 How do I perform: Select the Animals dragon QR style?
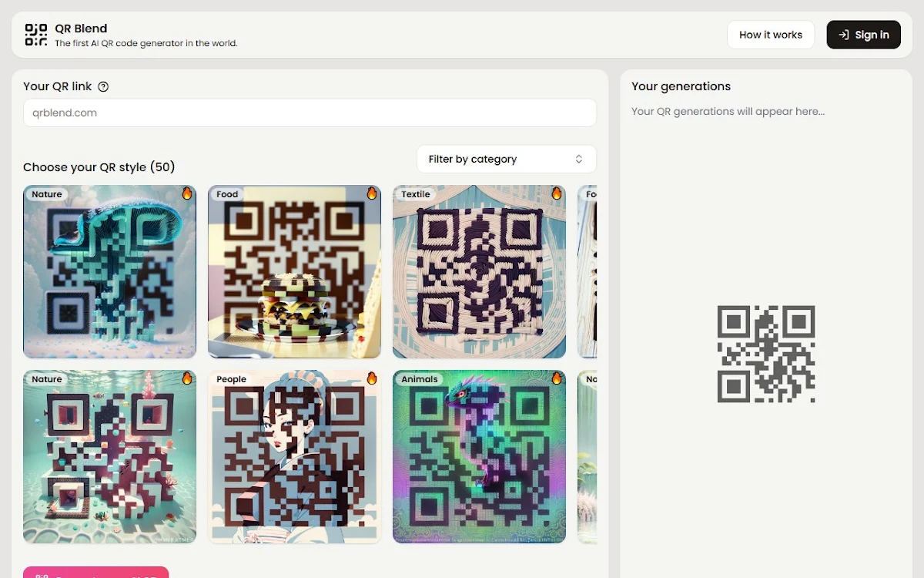pos(479,457)
